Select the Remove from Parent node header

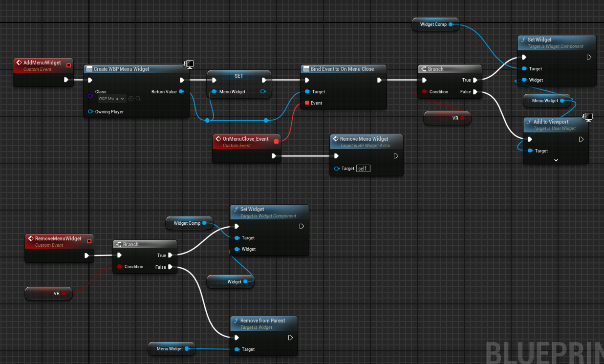click(x=264, y=323)
